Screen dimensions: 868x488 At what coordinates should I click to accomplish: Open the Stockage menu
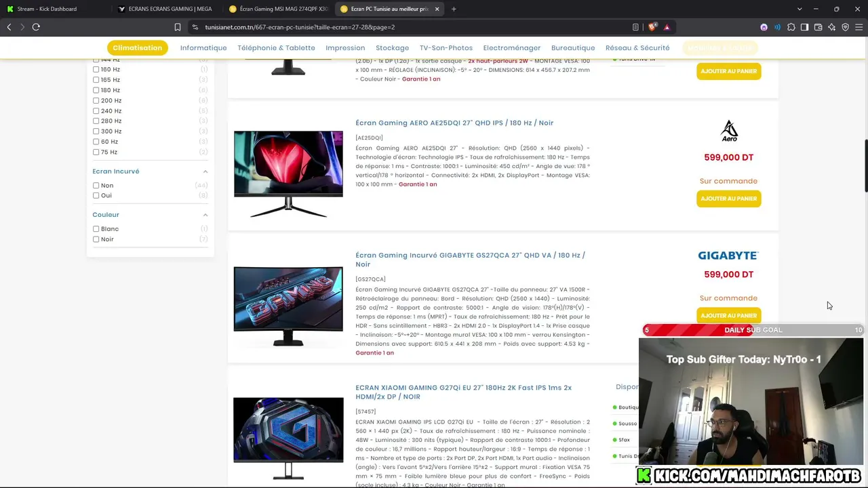pyautogui.click(x=392, y=48)
